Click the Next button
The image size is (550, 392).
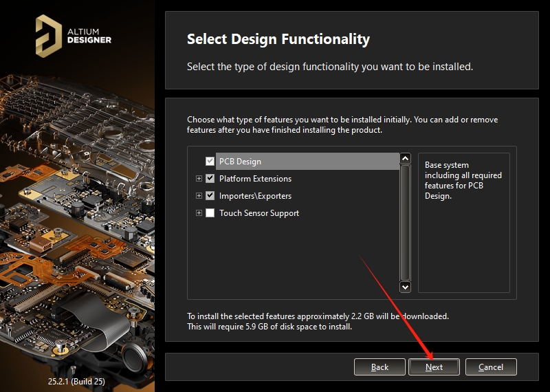pos(434,367)
